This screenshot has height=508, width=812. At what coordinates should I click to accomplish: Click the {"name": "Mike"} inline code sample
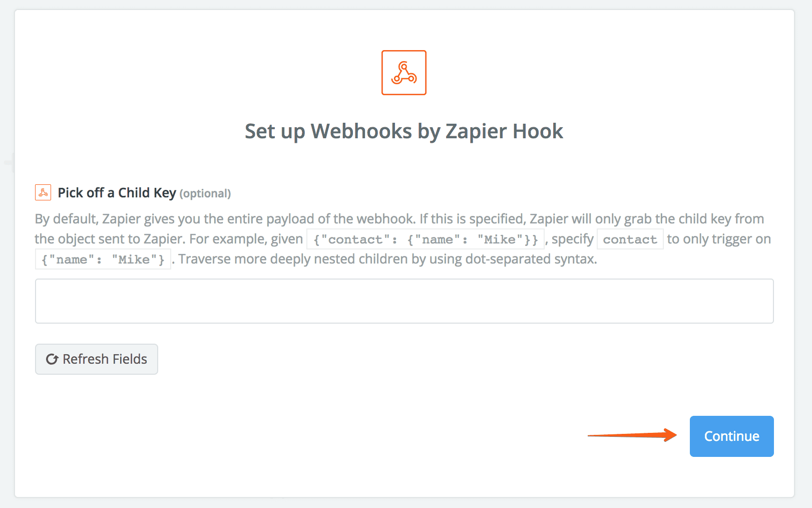pos(102,259)
